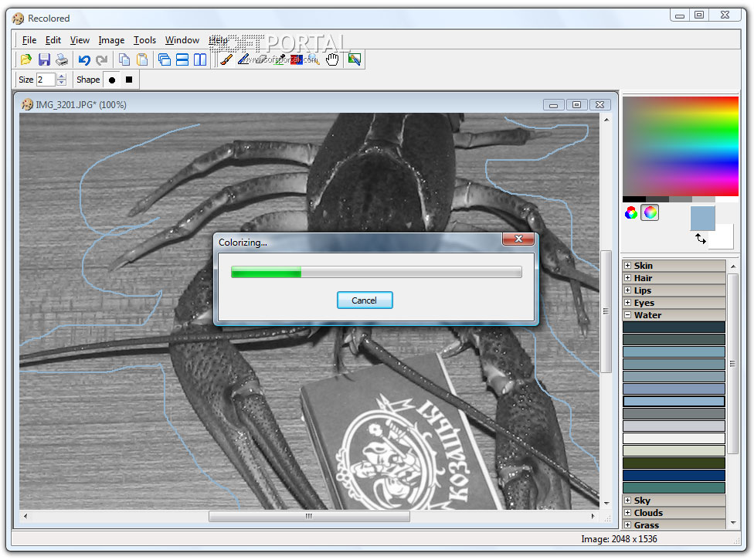Click the gray Redo arrow
The height and width of the screenshot is (560, 754).
tap(101, 59)
